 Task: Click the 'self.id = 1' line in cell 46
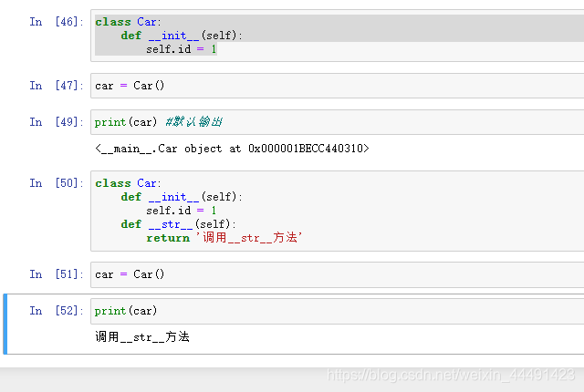(181, 49)
